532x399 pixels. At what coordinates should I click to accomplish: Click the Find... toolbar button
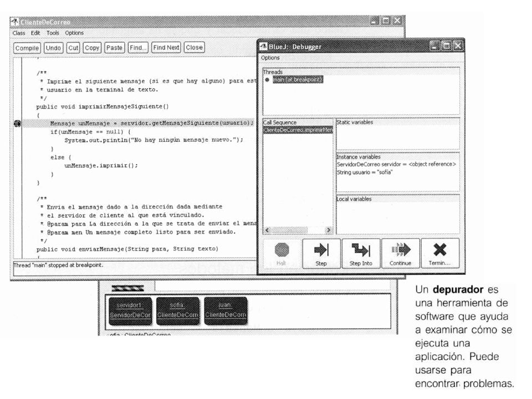click(x=138, y=48)
